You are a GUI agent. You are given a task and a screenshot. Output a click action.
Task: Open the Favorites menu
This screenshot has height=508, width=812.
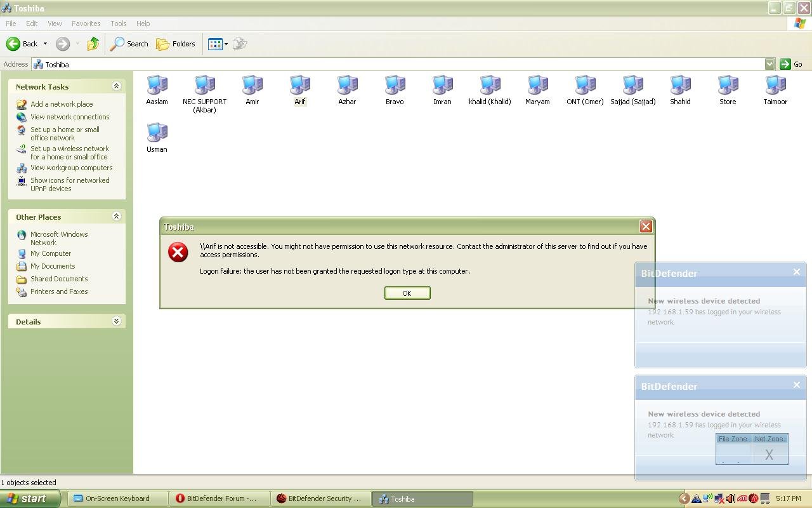pos(86,23)
